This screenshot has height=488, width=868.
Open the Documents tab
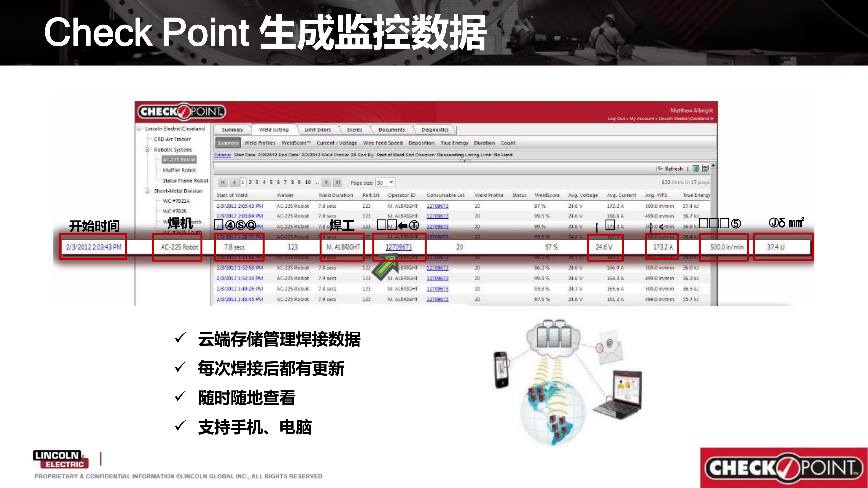coord(392,130)
